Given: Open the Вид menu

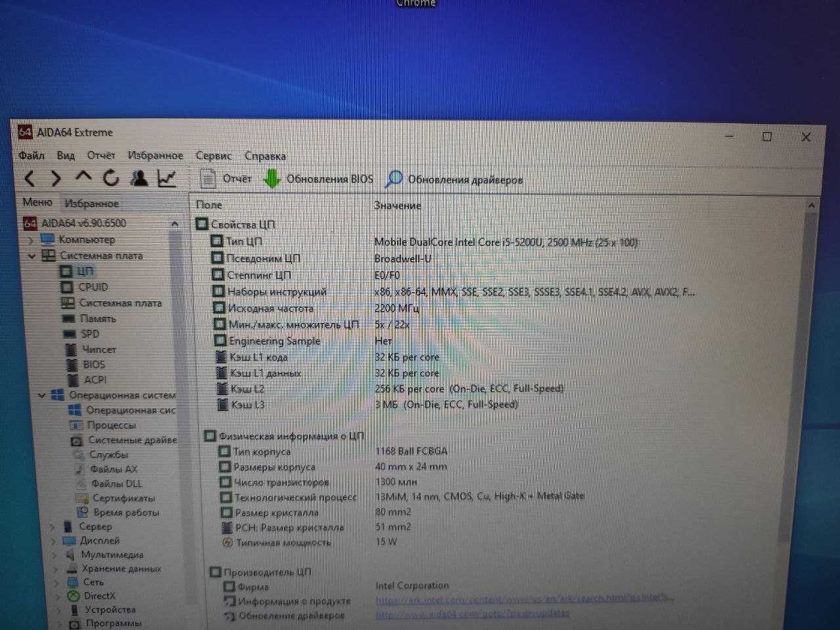Looking at the screenshot, I should click(x=66, y=156).
